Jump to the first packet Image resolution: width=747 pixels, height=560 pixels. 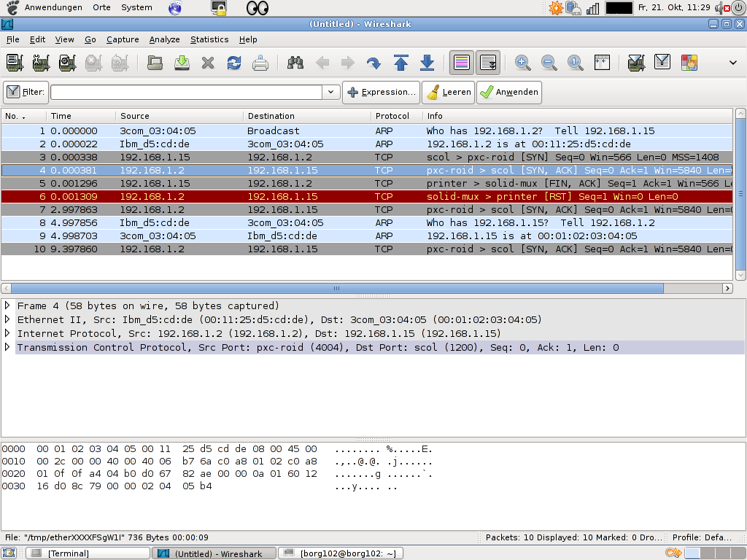[x=400, y=63]
